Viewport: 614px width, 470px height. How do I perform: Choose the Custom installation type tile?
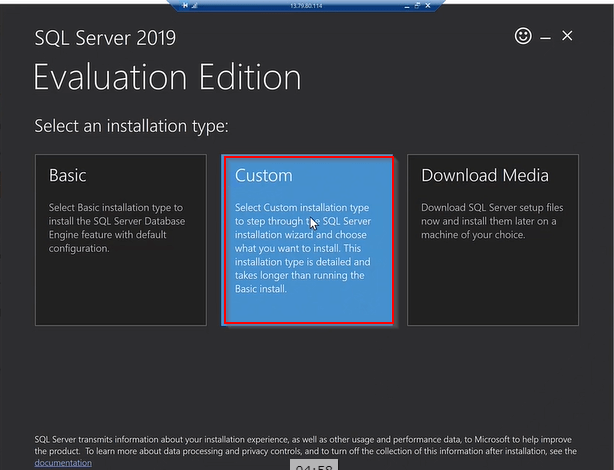pos(307,240)
